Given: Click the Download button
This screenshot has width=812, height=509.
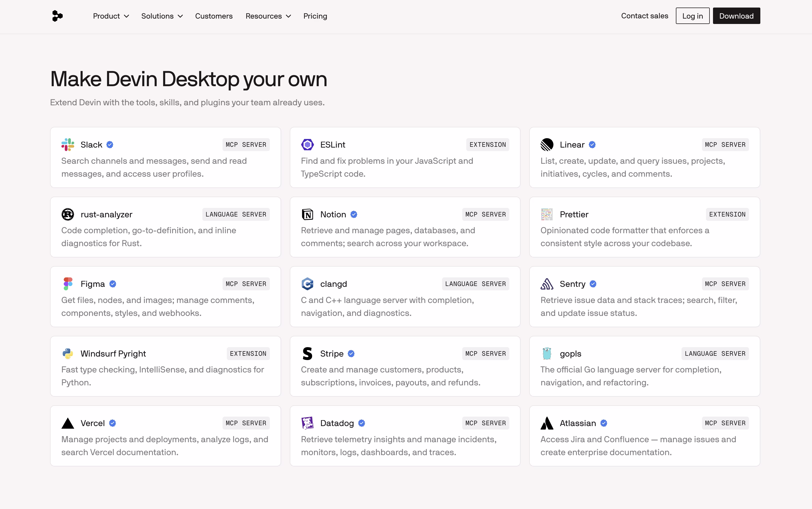Looking at the screenshot, I should (736, 16).
